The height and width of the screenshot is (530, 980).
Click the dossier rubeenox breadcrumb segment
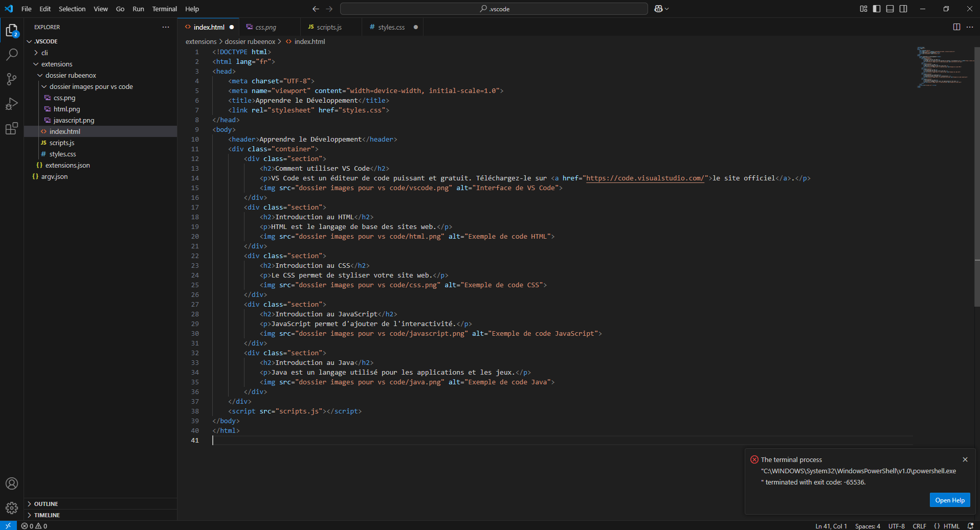250,42
